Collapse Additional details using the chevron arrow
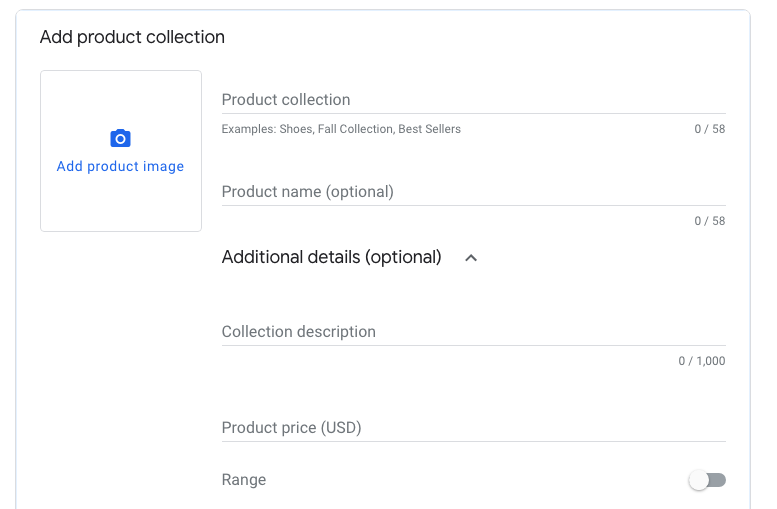 click(x=471, y=258)
